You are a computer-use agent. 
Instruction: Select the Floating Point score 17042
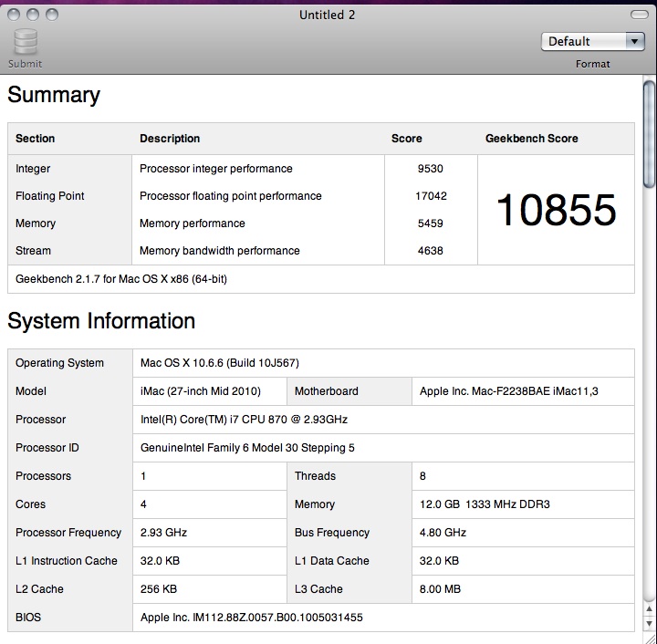[431, 195]
